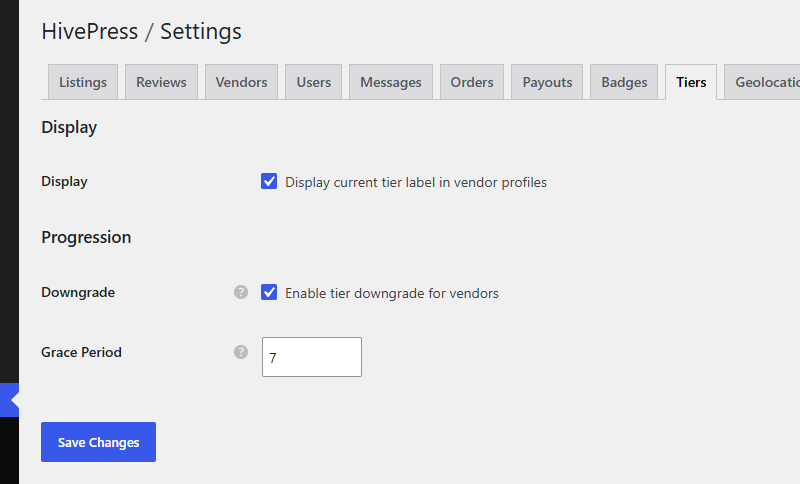Open the Geolocation tab

tap(762, 82)
